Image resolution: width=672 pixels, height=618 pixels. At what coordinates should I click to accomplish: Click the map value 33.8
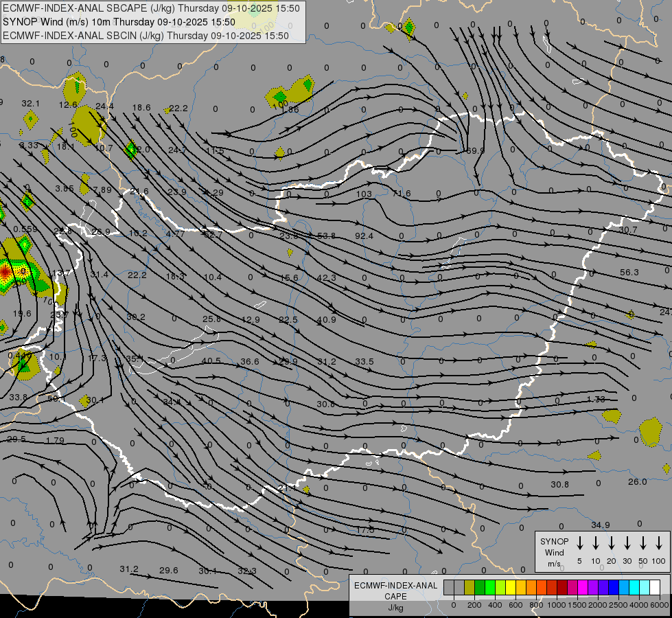(x=18, y=397)
